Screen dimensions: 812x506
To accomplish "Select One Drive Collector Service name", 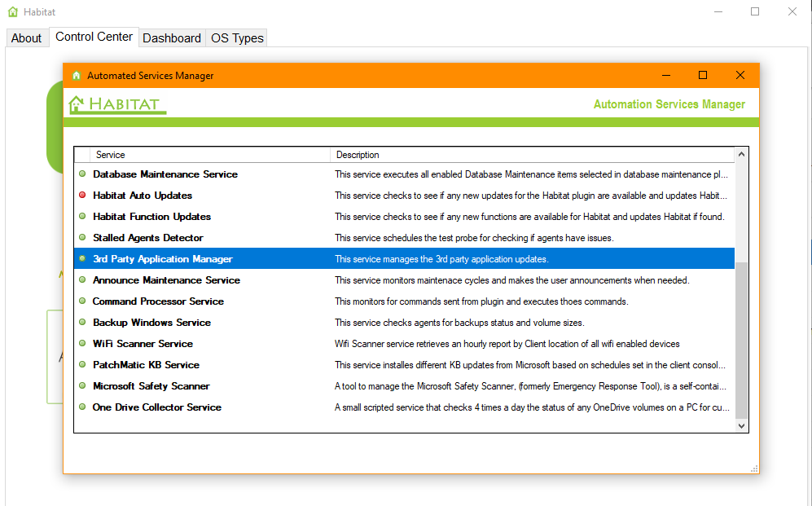I will tap(157, 407).
